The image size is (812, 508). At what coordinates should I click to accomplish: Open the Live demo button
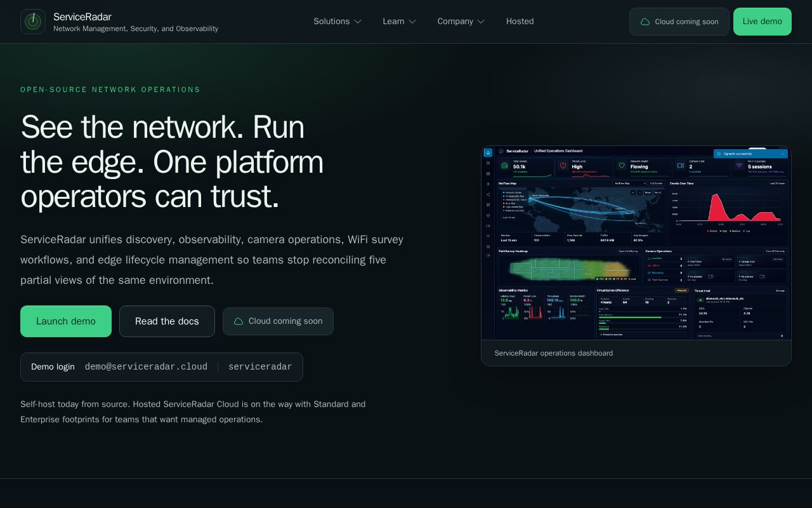click(763, 22)
